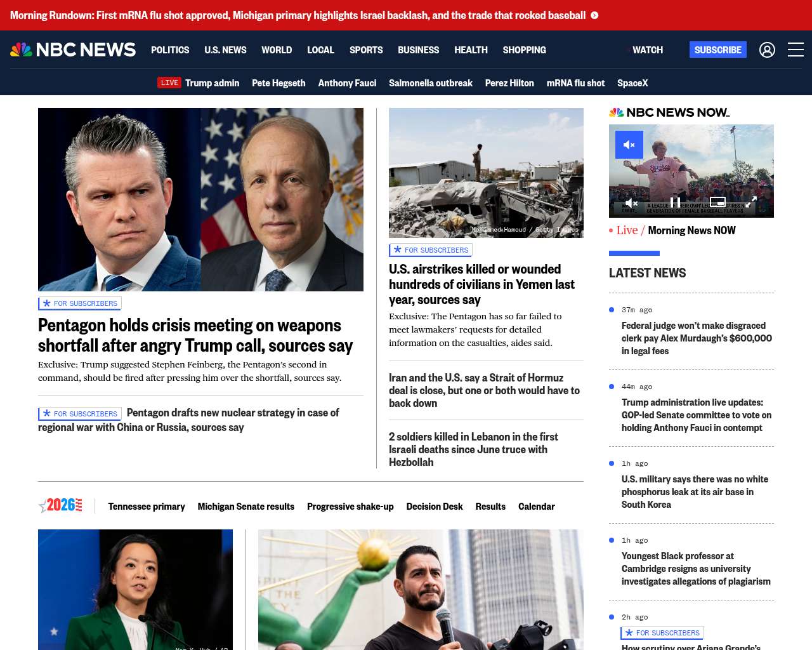This screenshot has width=812, height=650.
Task: Open the account profile icon
Action: coord(767,50)
